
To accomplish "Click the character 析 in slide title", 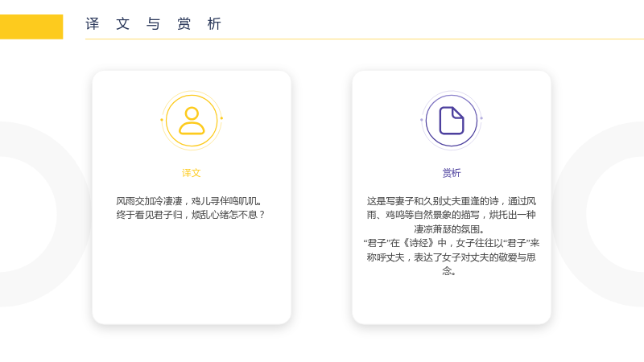I will pos(214,24).
